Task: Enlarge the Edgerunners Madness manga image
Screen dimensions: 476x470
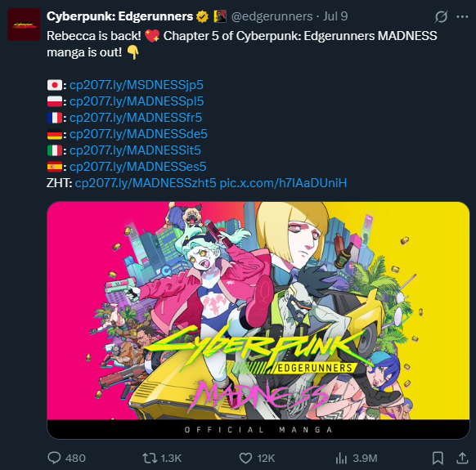Action: coord(258,320)
